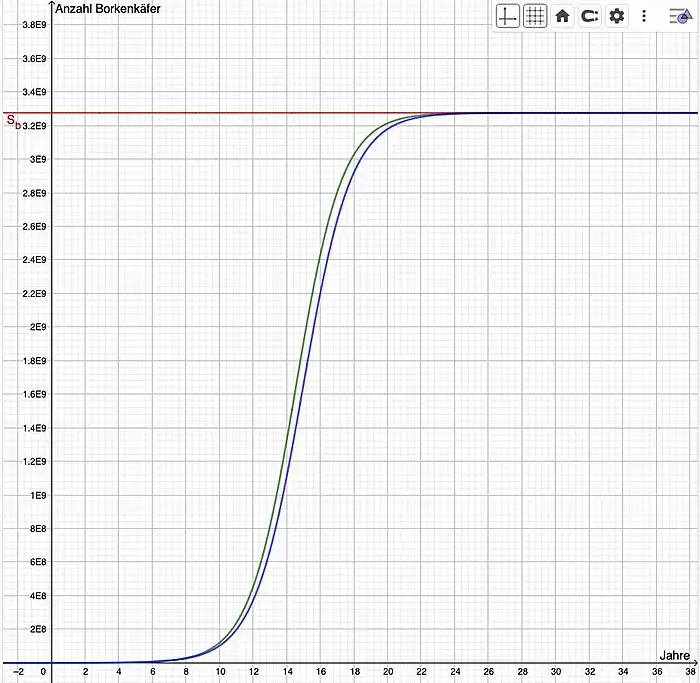Toggle the grid display button

[x=535, y=16]
